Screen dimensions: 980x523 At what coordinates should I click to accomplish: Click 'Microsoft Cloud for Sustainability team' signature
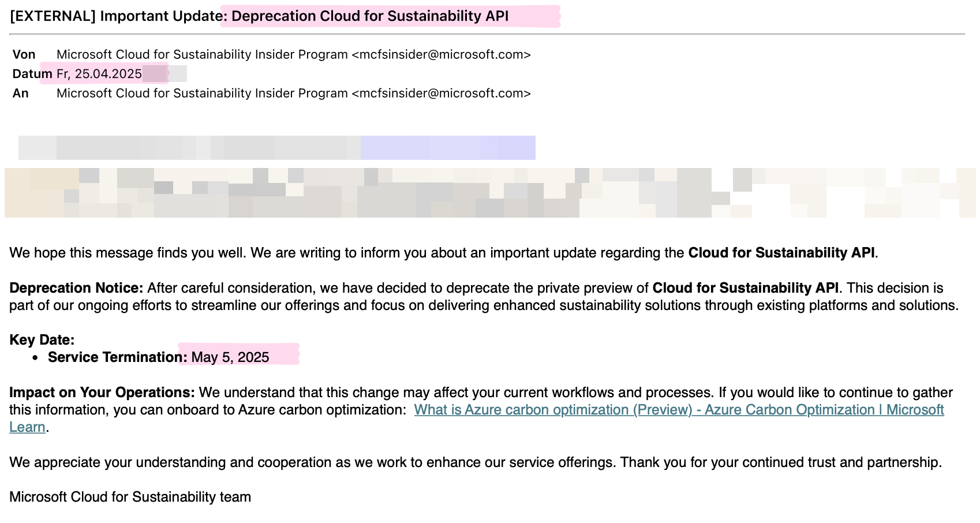(130, 497)
